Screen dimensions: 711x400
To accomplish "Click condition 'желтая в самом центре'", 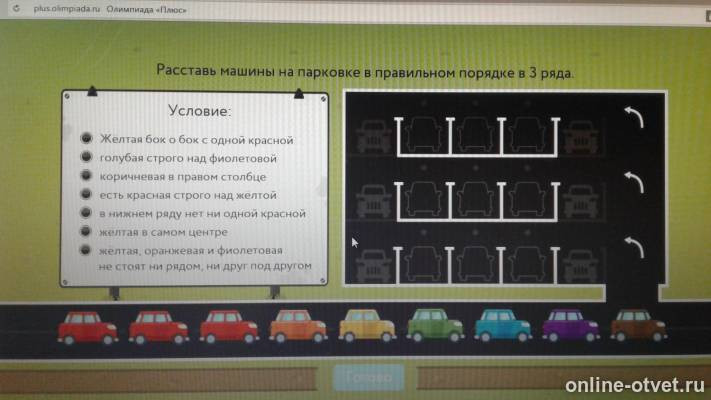I will (163, 232).
